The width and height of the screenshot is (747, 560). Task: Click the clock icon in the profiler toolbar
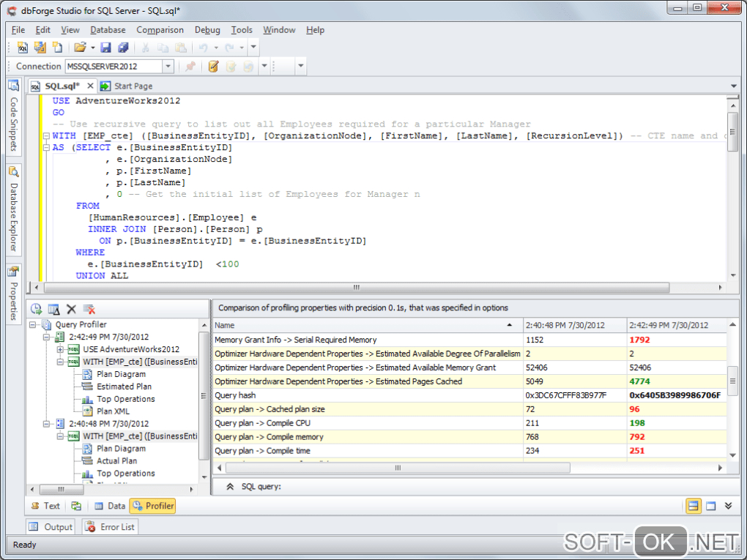pos(36,310)
